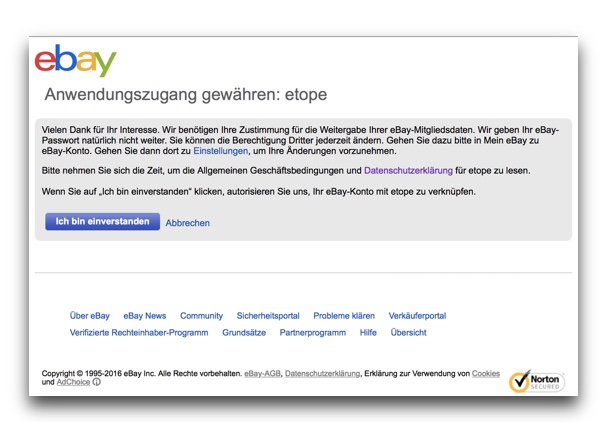Open the Einstellungen link

pyautogui.click(x=220, y=151)
